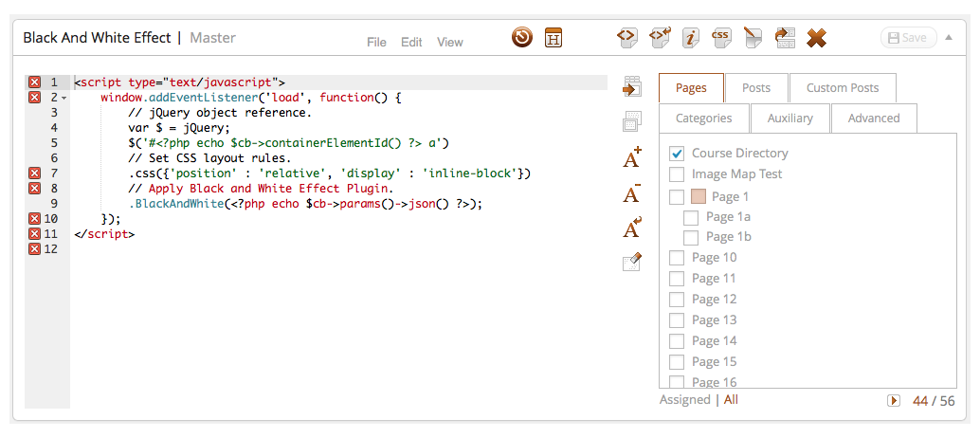Increase editor font size with A+ icon
This screenshot has width=980, height=438.
pyautogui.click(x=632, y=156)
